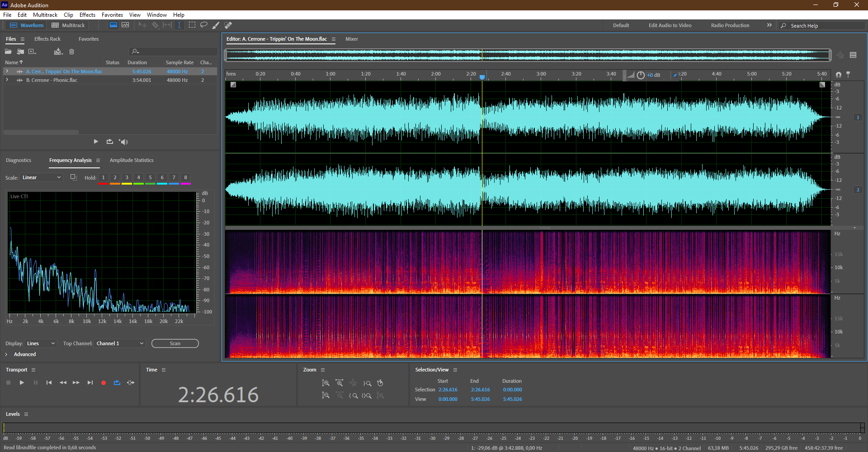Click the Play button in Transport

tap(22, 383)
